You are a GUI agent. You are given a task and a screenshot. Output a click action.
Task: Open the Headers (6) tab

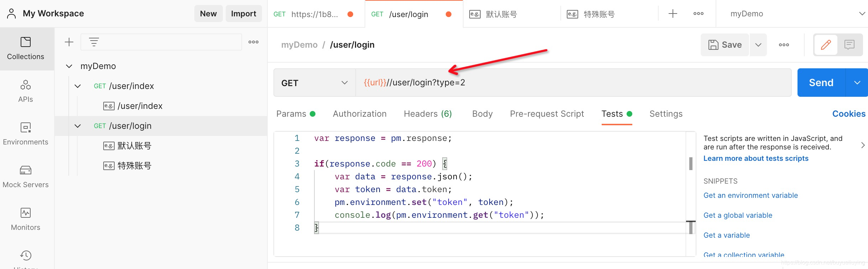tap(428, 114)
